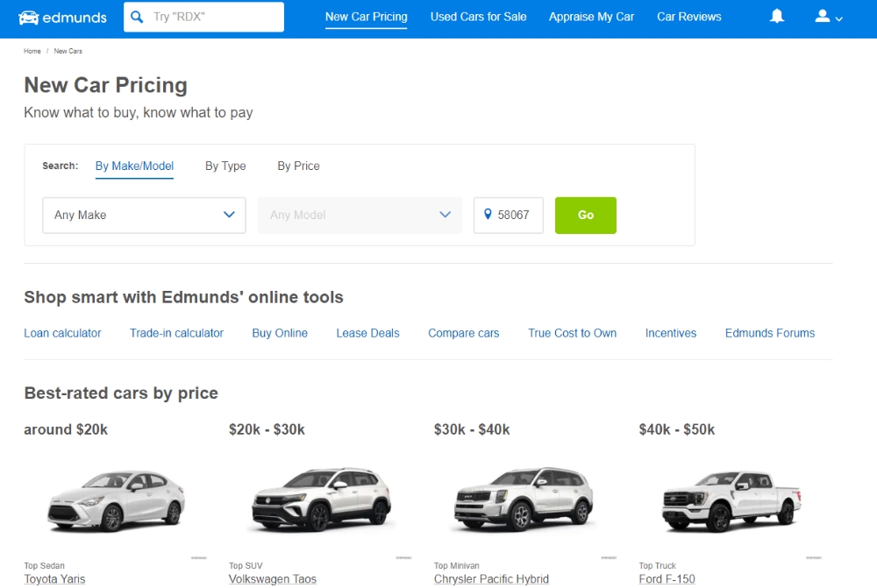Switch to the By Price search tab
Viewport: 877px width, 588px height.
pos(299,166)
